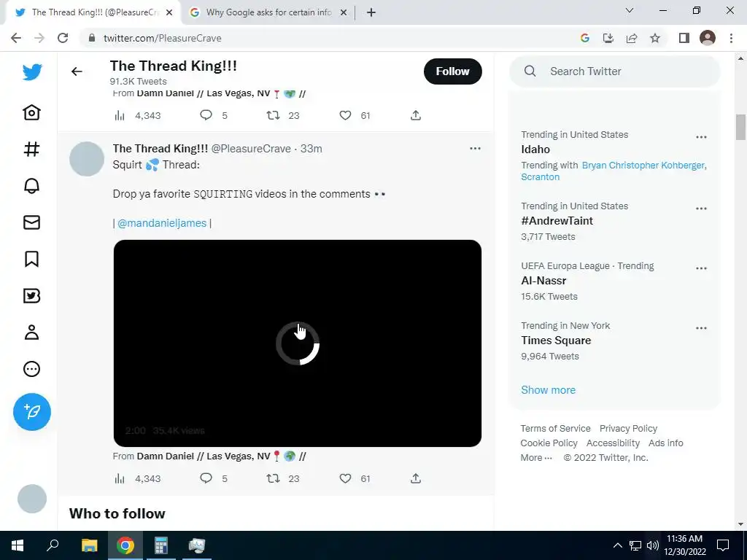The width and height of the screenshot is (747, 560).
Task: Reload the page
Action: [63, 38]
